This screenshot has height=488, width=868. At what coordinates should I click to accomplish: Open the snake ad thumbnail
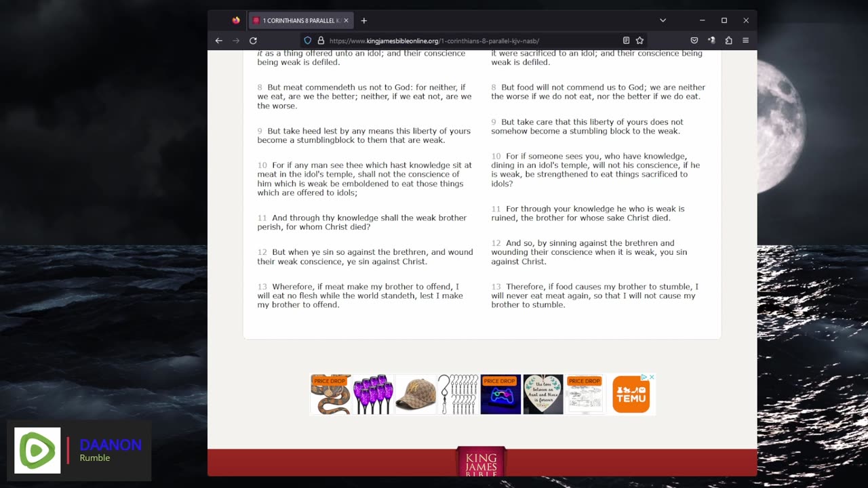pyautogui.click(x=330, y=394)
